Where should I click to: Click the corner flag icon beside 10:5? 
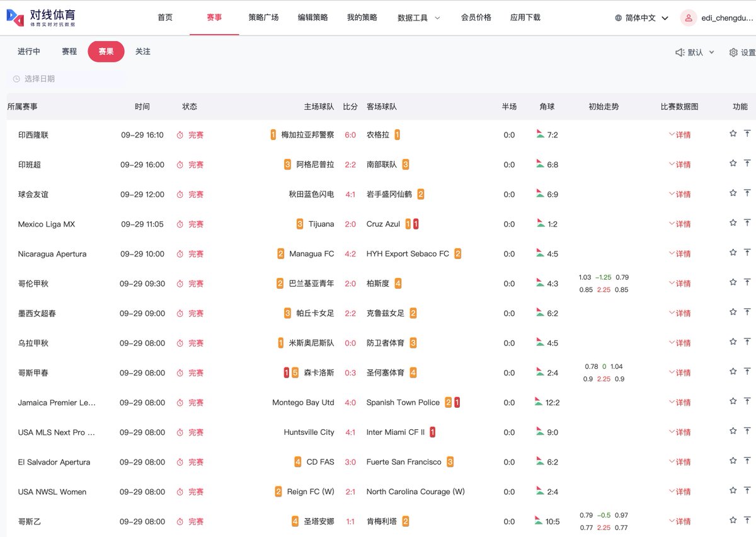(x=538, y=521)
